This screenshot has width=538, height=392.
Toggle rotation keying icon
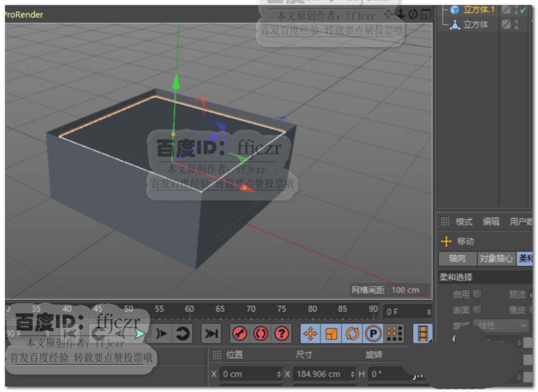point(352,334)
